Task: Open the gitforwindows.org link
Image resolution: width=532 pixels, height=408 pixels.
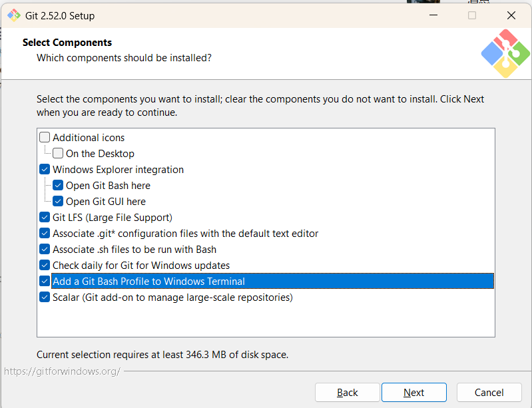Action: pyautogui.click(x=62, y=371)
